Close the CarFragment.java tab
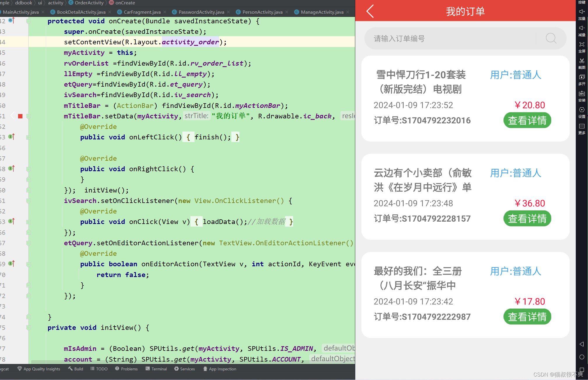588x380 pixels. click(x=165, y=12)
